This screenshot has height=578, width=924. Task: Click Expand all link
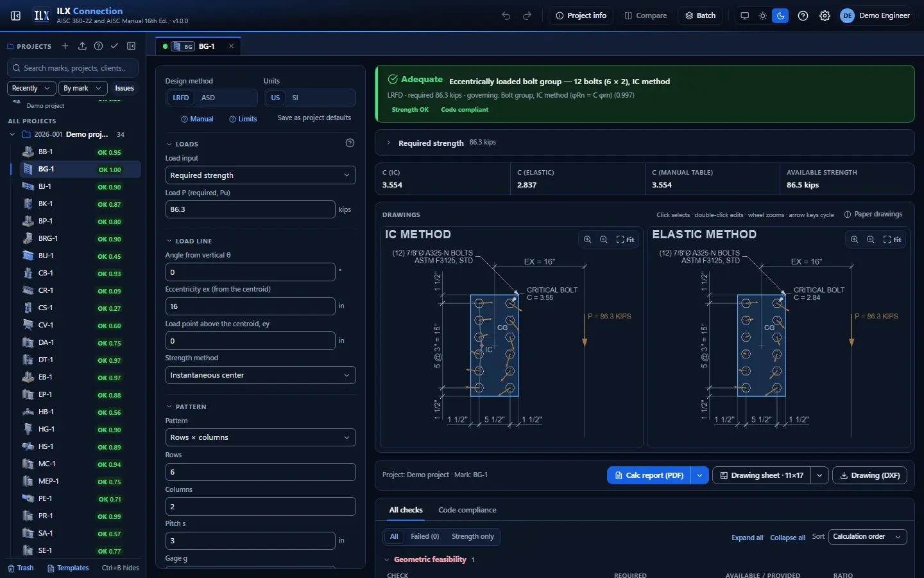(x=747, y=538)
